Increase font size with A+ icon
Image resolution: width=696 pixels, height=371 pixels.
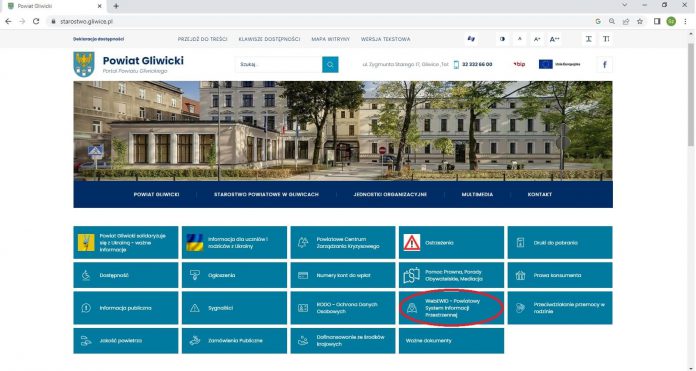[537, 39]
